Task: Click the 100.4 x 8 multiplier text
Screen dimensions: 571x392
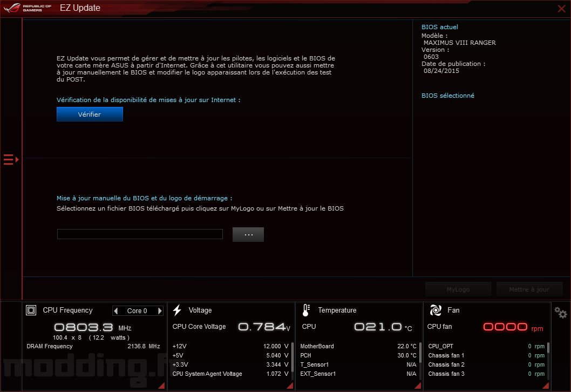Action: point(67,337)
